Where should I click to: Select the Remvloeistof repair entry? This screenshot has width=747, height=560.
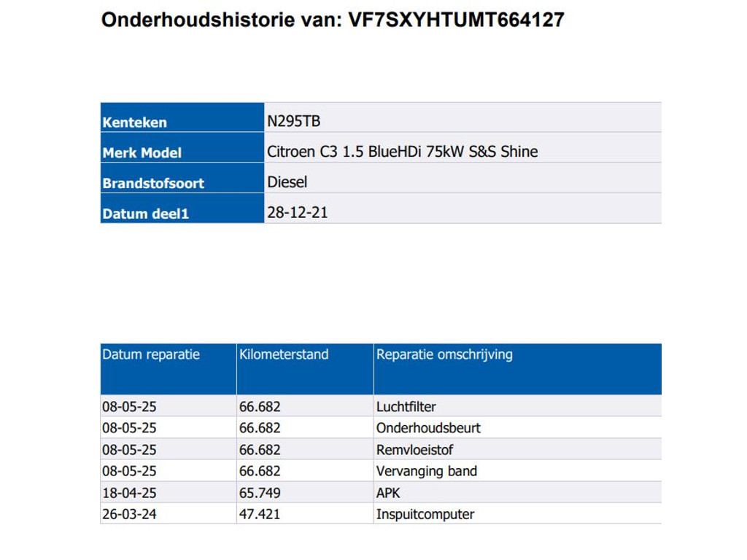(414, 450)
